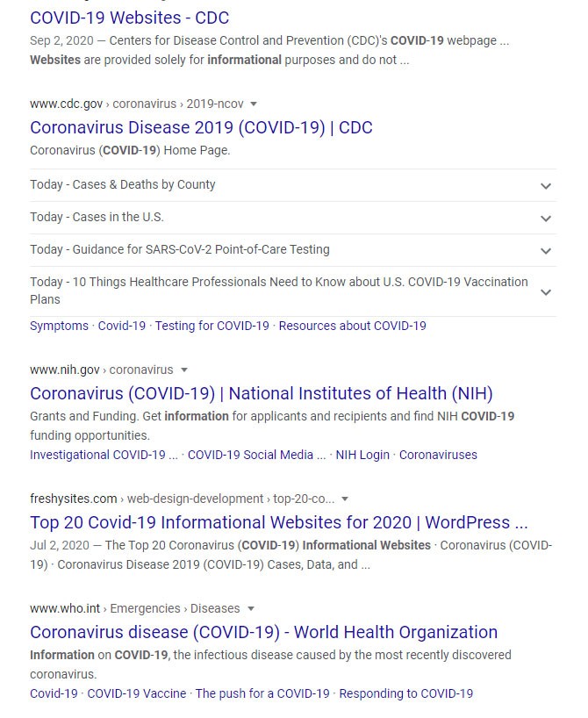
Task: Expand the Point-of-Care Testing guidance item
Action: (546, 250)
